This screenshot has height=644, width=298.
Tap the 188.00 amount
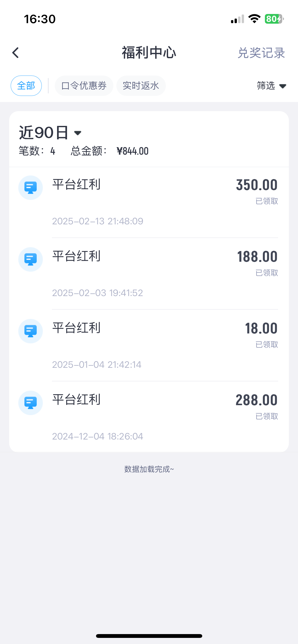[257, 256]
